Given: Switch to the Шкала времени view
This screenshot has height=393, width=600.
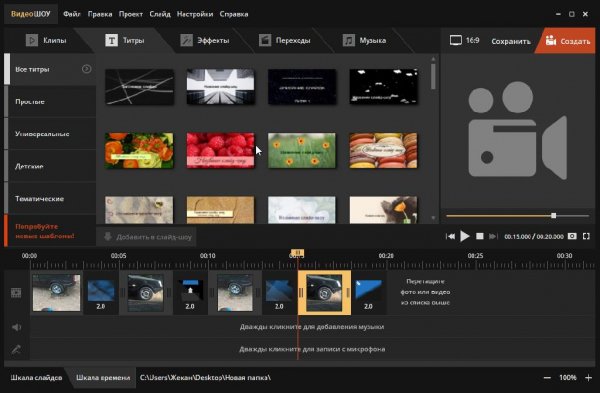Looking at the screenshot, I should click(103, 378).
